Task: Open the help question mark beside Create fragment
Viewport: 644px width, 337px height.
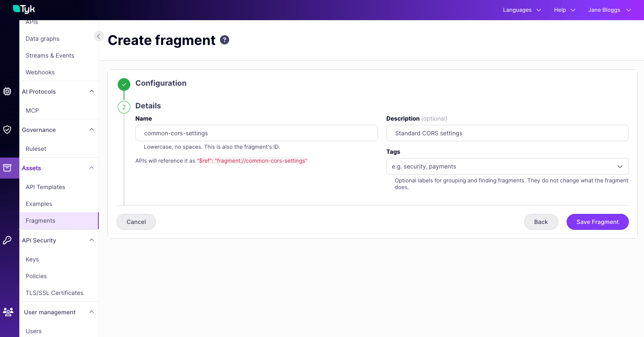Action: [225, 40]
